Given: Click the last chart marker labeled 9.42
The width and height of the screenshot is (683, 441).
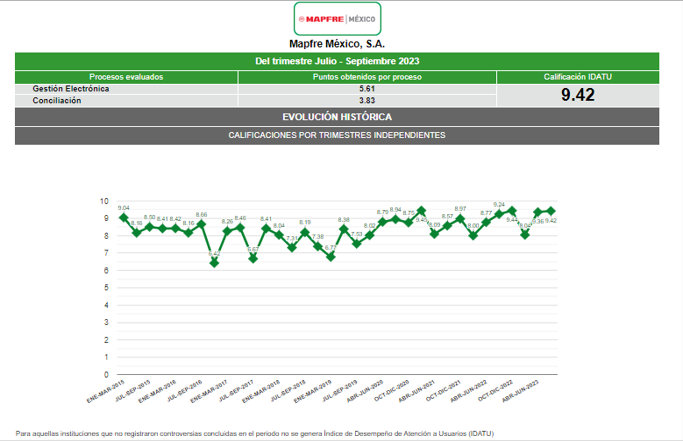Looking at the screenshot, I should [551, 211].
